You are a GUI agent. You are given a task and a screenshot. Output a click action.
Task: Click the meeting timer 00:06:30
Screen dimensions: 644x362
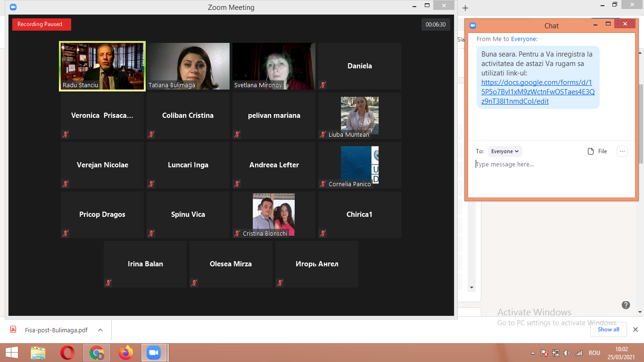point(436,25)
